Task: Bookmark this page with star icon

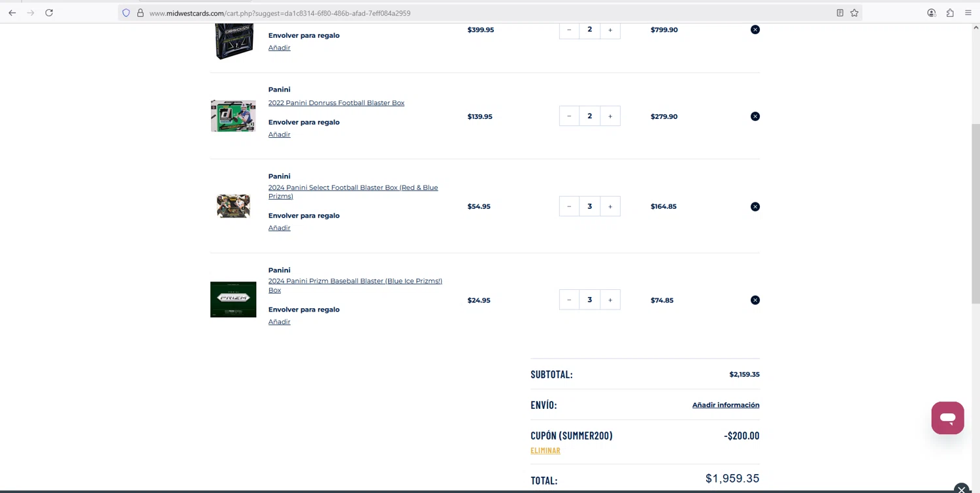Action: tap(854, 13)
